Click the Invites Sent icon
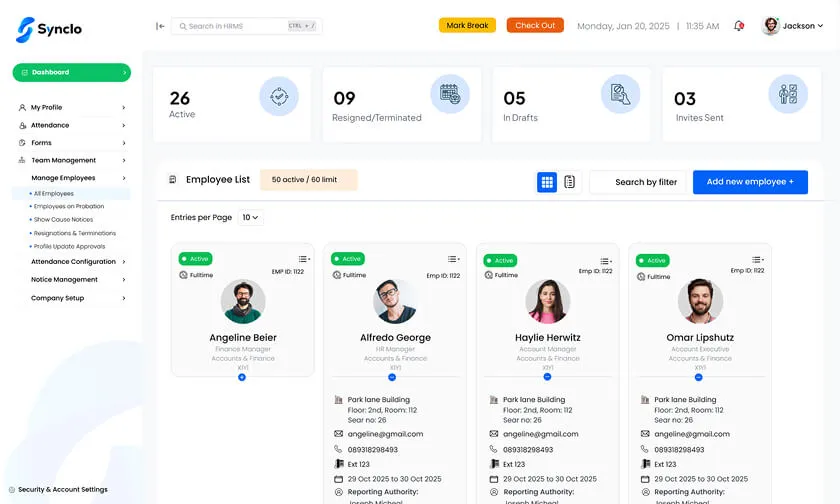 click(788, 95)
